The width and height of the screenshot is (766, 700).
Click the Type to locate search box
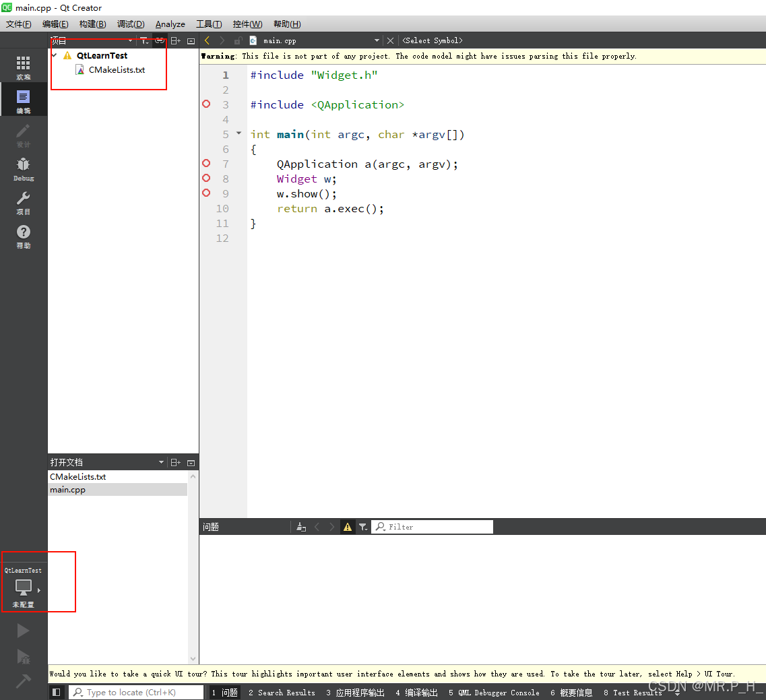[x=136, y=692]
